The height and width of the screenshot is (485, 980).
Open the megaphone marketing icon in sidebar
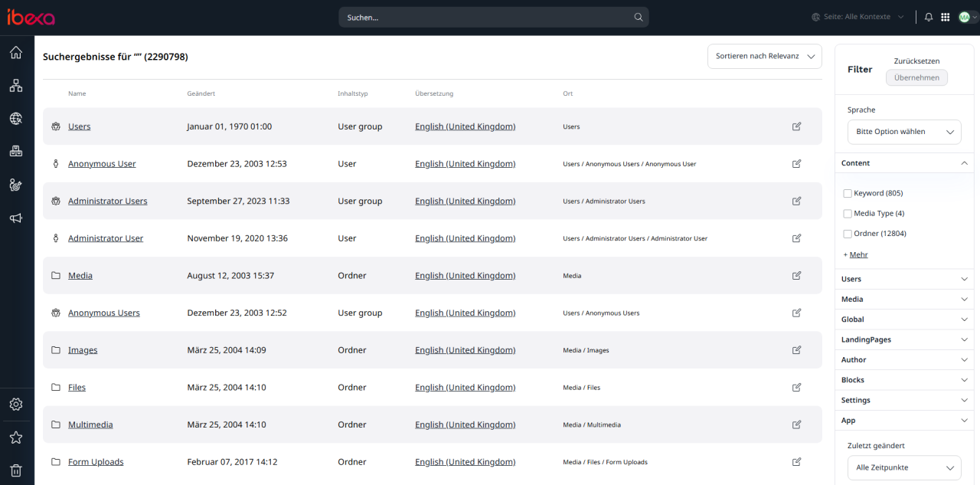click(16, 218)
